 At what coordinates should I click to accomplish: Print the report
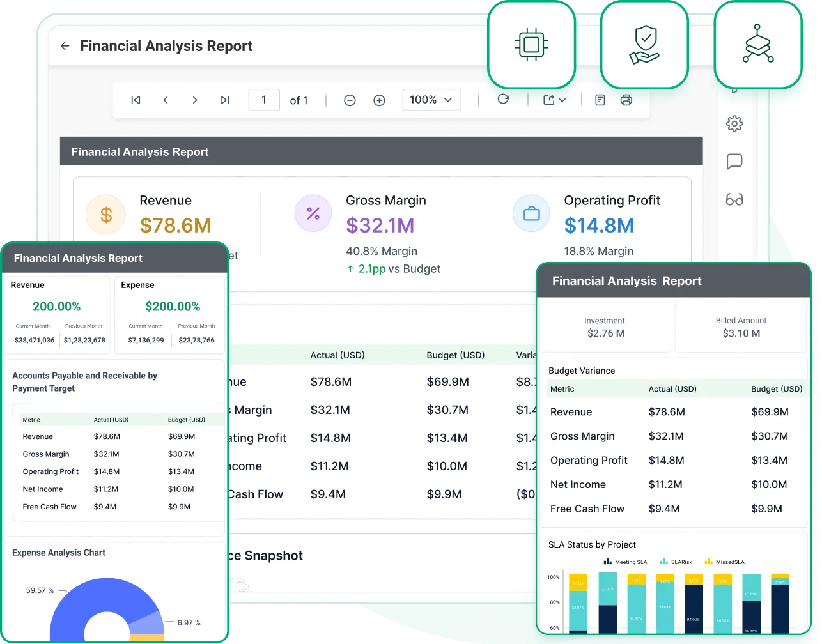tap(626, 100)
